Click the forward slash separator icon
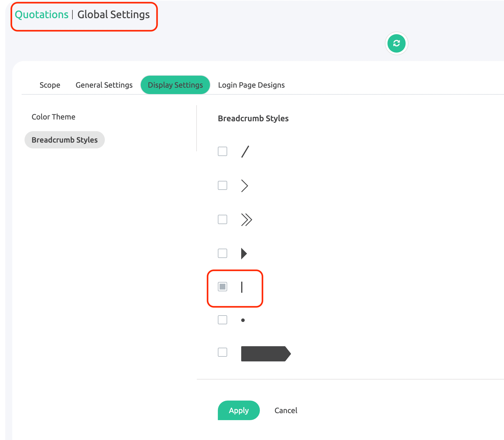 click(245, 152)
